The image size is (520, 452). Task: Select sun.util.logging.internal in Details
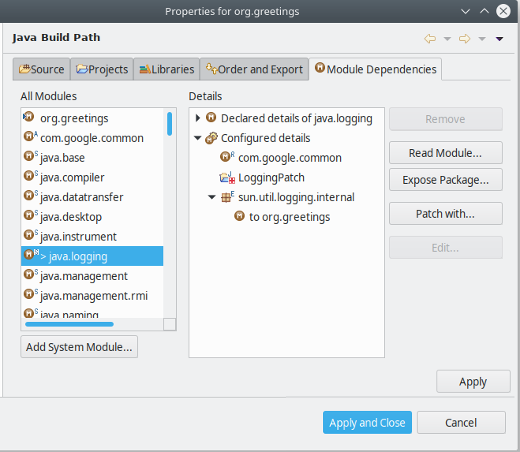click(296, 197)
